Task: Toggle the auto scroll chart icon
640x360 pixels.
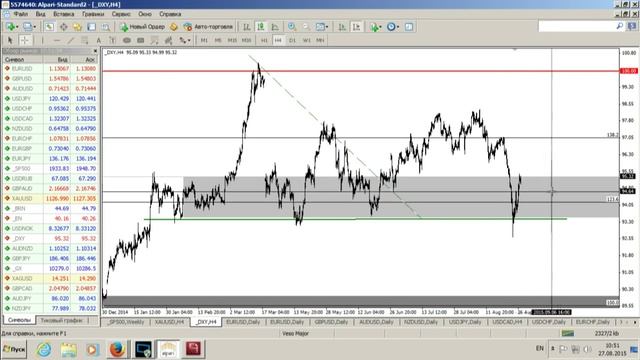Action: (342, 27)
